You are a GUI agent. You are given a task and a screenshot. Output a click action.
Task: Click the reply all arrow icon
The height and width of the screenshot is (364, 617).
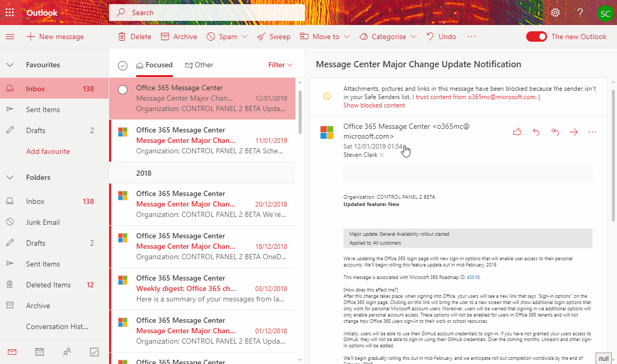[555, 132]
